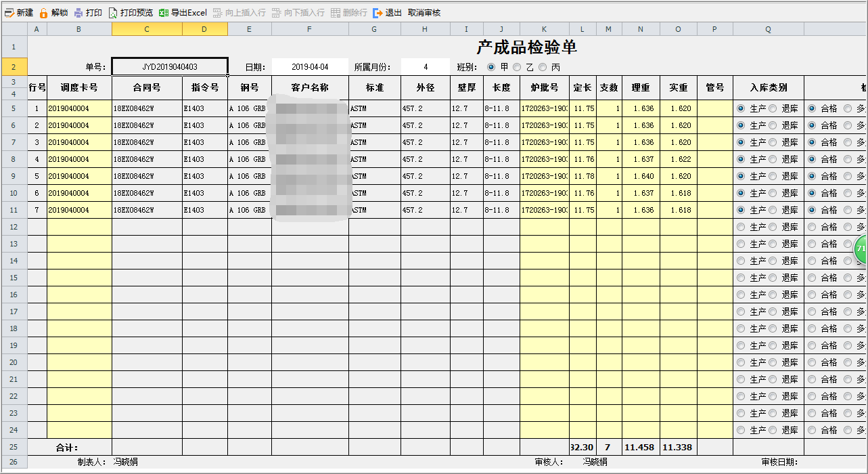Click 向上插入行 insert row above

239,13
